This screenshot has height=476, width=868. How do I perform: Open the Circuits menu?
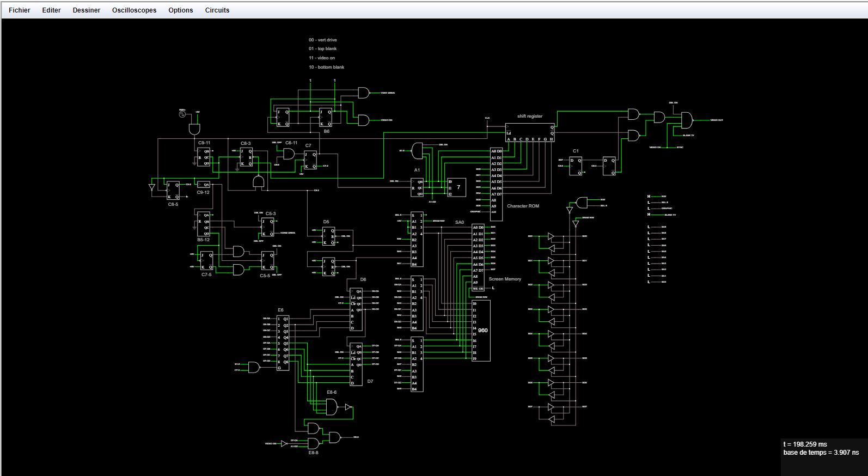[x=217, y=10]
